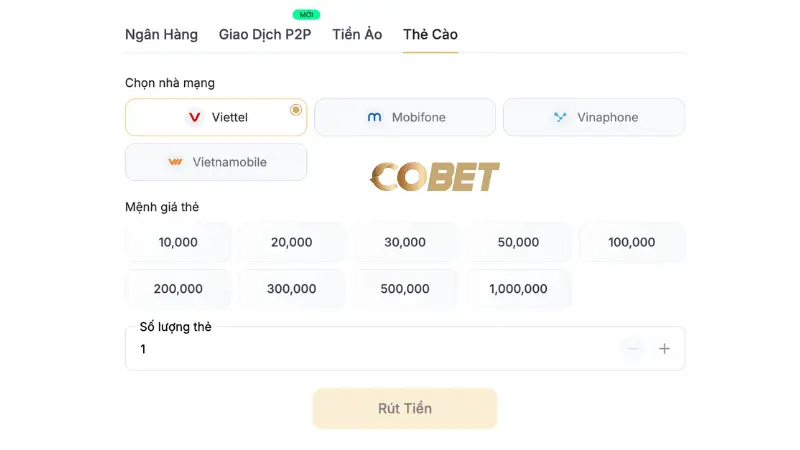Viewport: 800px width, 450px height.
Task: Click the Số lượng thẻ input field
Action: point(370,349)
